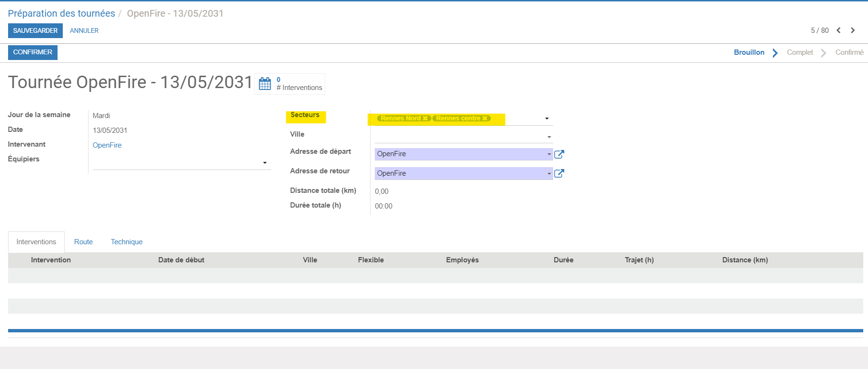Expand the Ville dropdown arrow
This screenshot has width=868, height=369.
549,137
